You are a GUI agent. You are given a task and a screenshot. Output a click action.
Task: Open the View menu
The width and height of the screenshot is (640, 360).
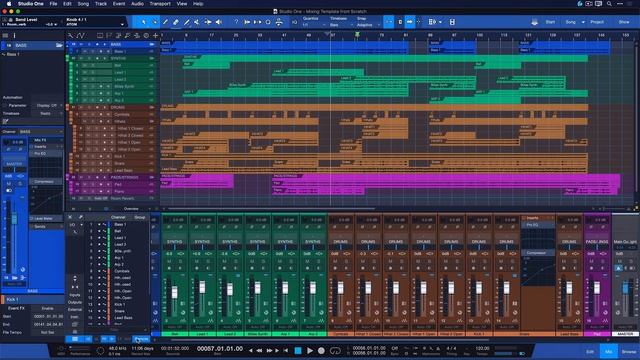pyautogui.click(x=182, y=4)
